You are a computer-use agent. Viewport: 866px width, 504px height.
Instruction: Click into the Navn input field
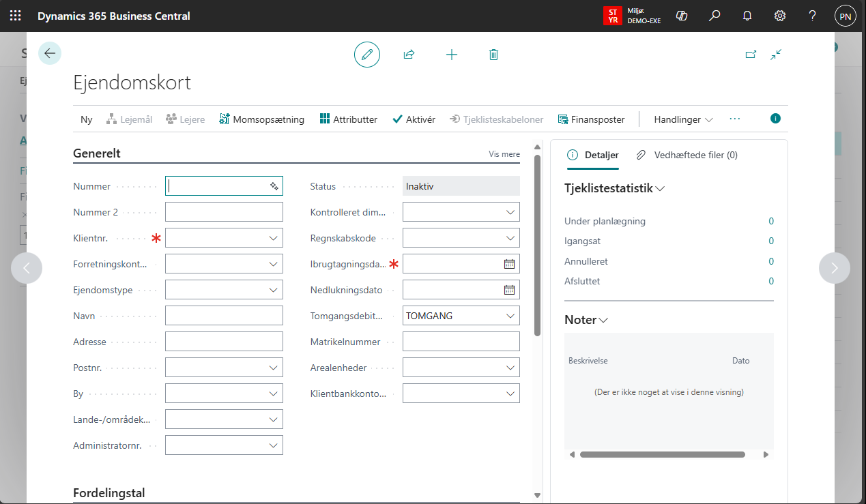(x=224, y=316)
